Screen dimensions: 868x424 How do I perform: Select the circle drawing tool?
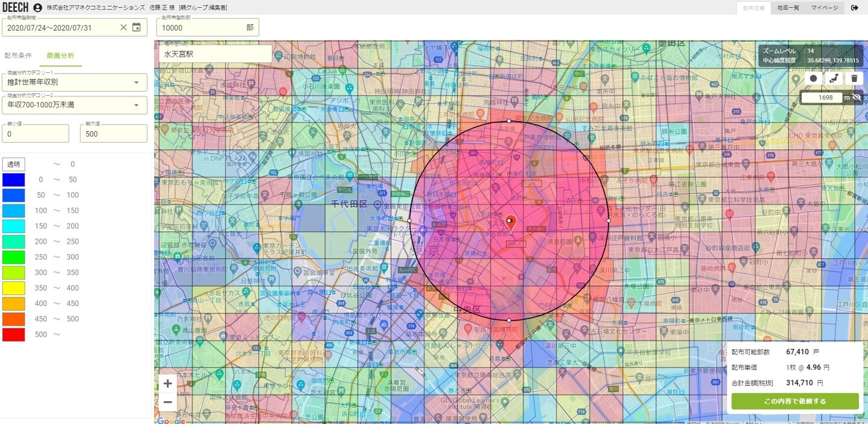point(814,78)
